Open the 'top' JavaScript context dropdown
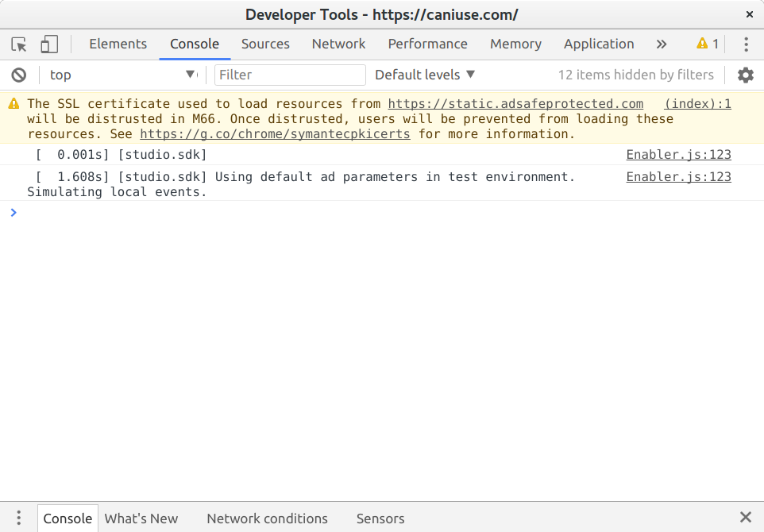This screenshot has height=532, width=764. (122, 75)
